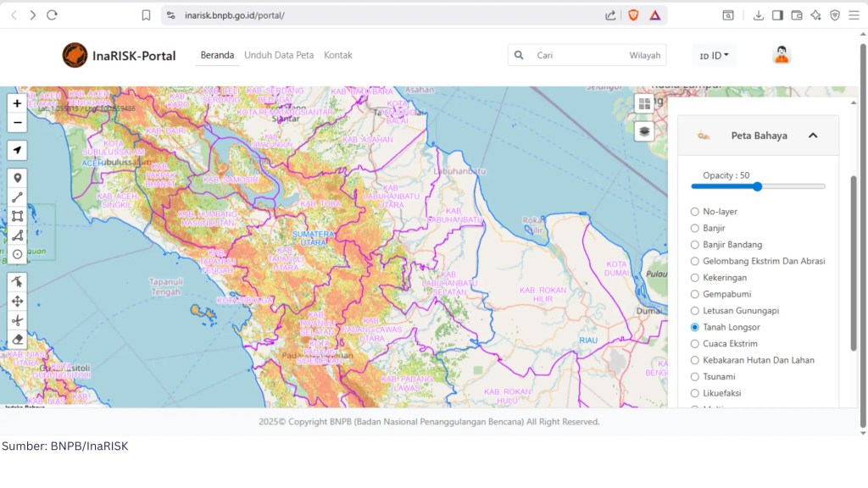The height and width of the screenshot is (488, 868).
Task: Go to the Unduh Data Peta page
Action: point(279,55)
